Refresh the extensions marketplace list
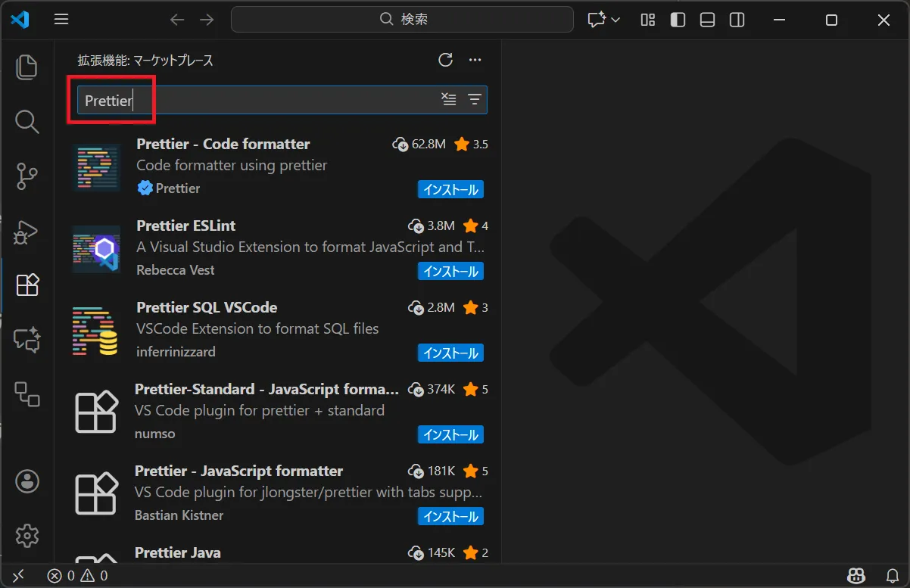 (445, 61)
